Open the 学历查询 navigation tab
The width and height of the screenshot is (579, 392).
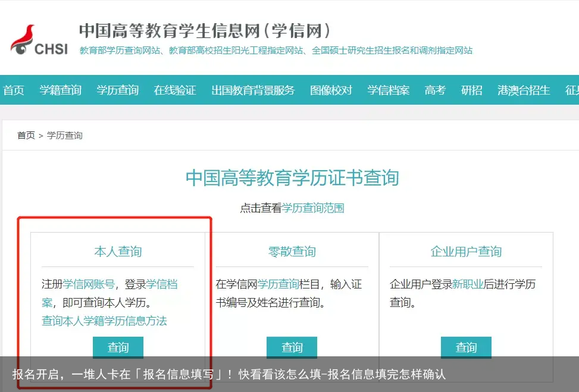click(x=117, y=90)
